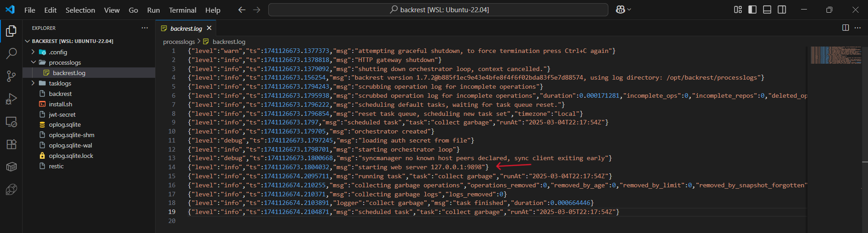Select the backrest.log editor tab
The width and height of the screenshot is (868, 233).
186,28
